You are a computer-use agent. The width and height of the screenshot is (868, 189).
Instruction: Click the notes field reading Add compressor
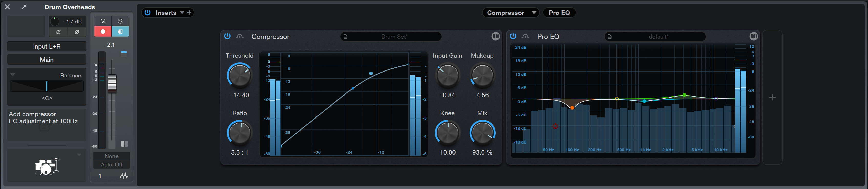pos(47,125)
